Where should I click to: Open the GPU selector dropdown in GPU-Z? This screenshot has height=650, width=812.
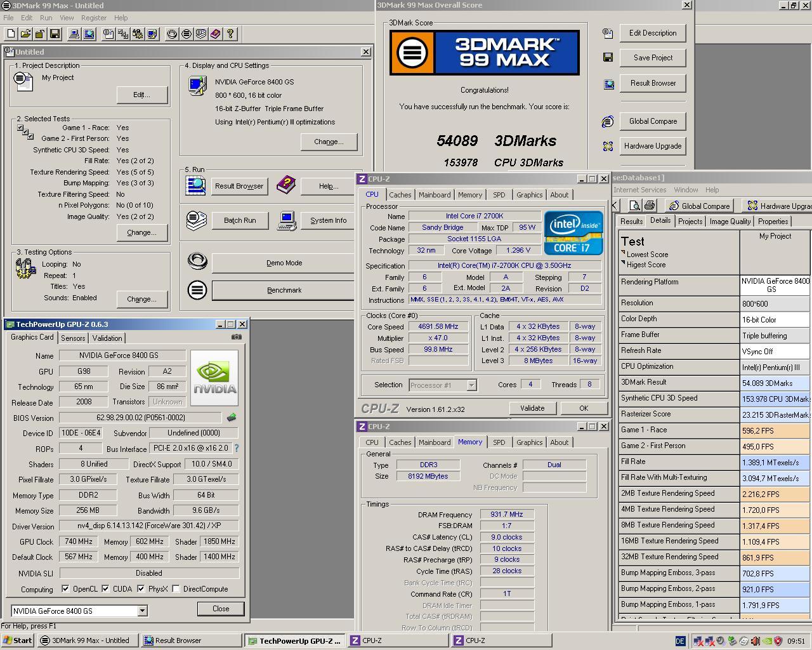click(x=142, y=611)
